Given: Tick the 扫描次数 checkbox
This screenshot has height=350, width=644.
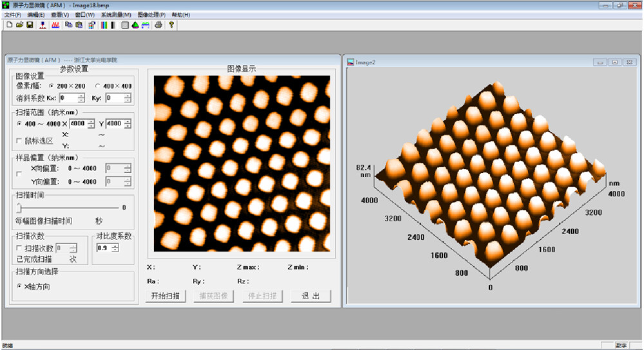Looking at the screenshot, I should click(x=19, y=248).
